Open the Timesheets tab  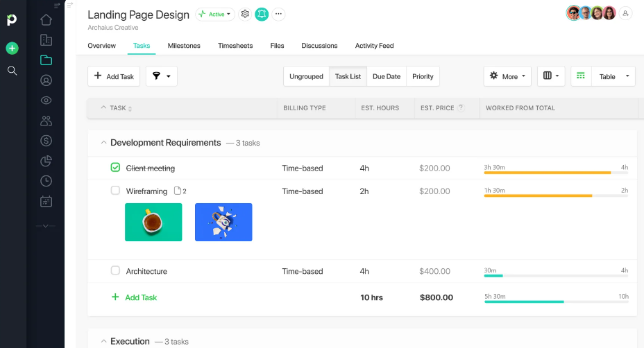coord(235,46)
